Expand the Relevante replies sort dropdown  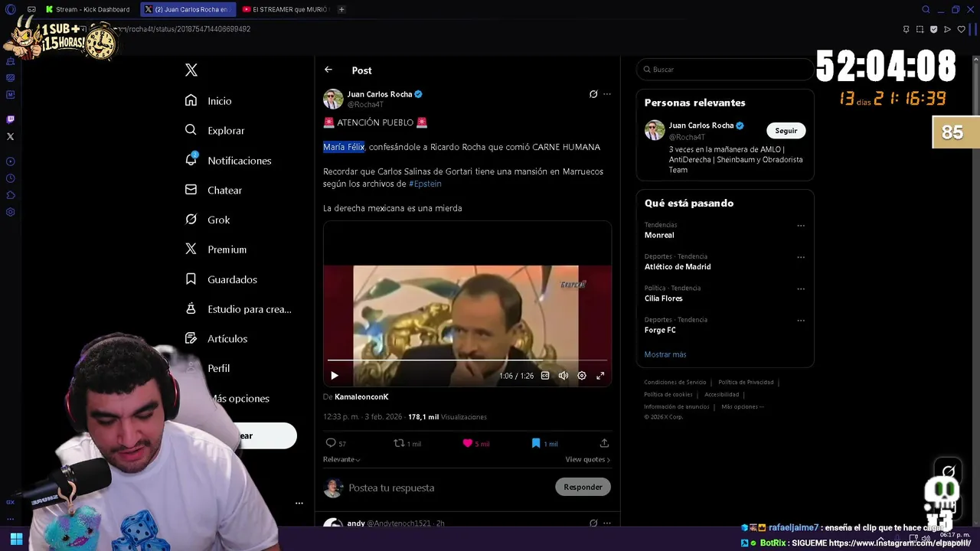[x=341, y=459]
